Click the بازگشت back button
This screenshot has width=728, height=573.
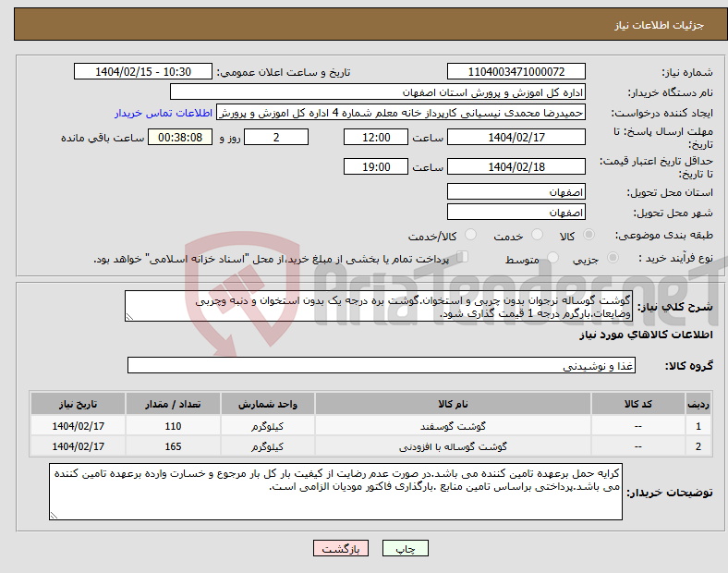pyautogui.click(x=341, y=548)
